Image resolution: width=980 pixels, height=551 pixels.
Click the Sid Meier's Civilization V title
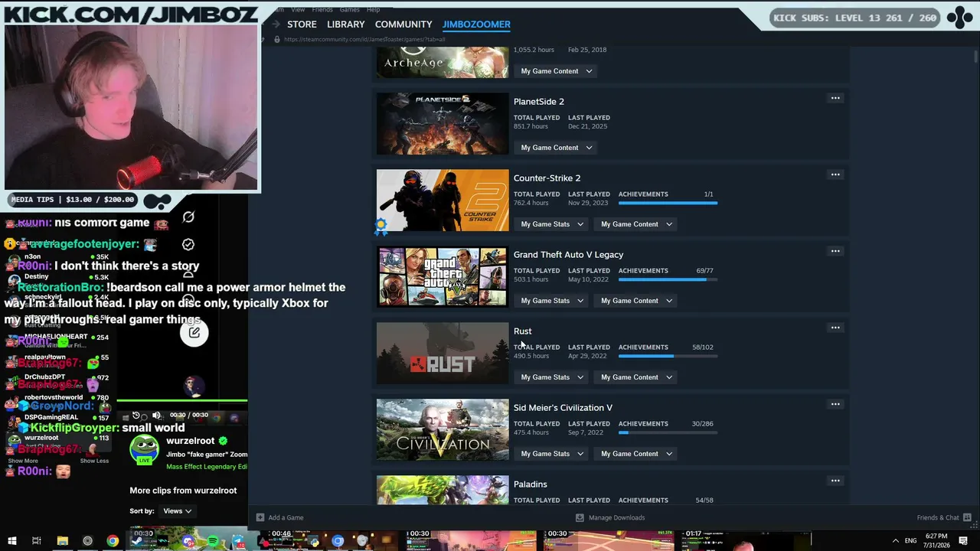coord(563,408)
